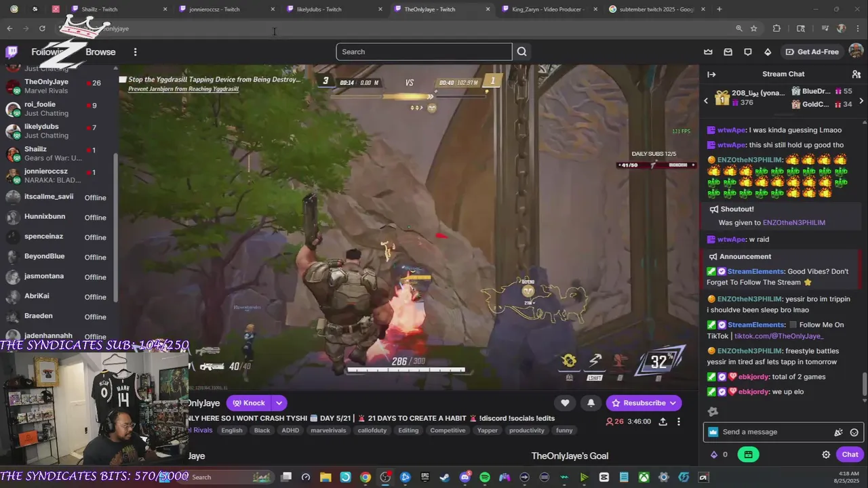The width and height of the screenshot is (868, 488).
Task: Send message with Chat button
Action: coord(850,455)
